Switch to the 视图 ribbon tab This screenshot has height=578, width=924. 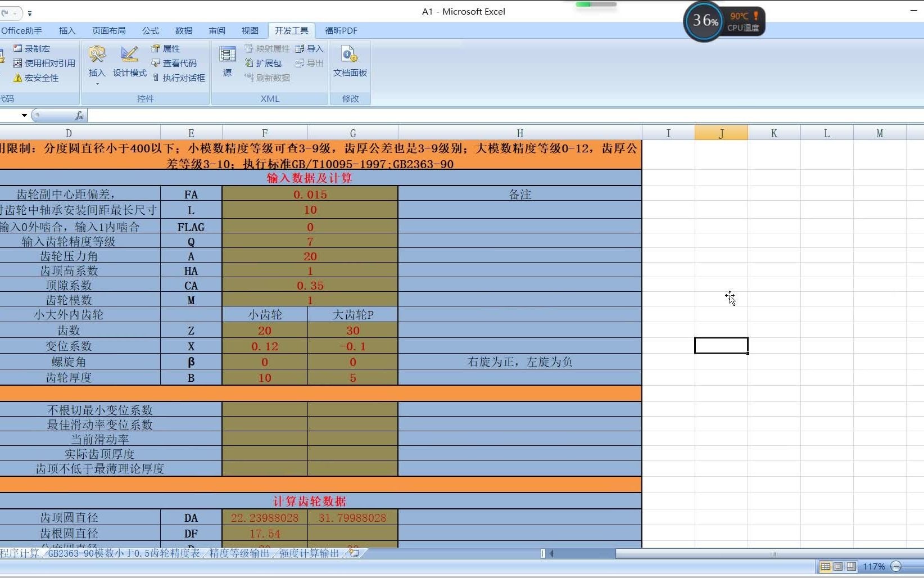point(250,30)
